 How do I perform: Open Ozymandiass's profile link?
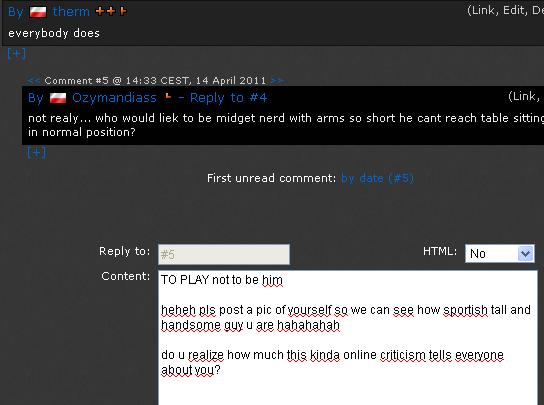[114, 98]
